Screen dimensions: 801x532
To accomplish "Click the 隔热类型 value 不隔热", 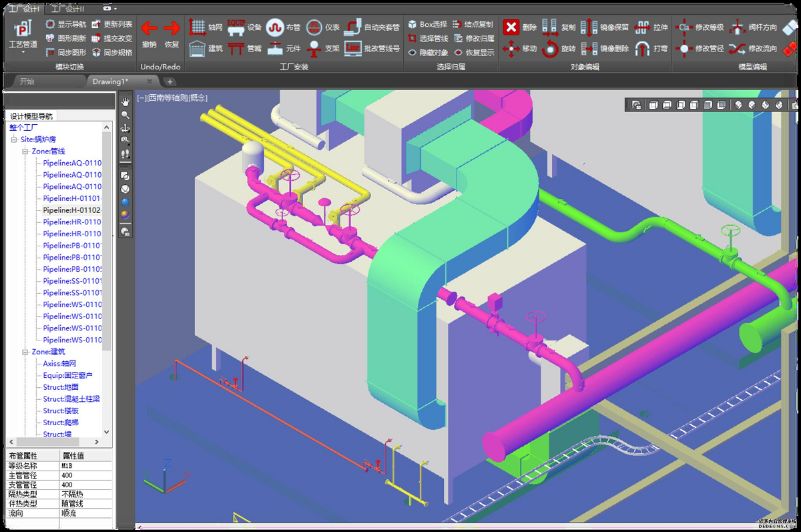I will tap(86, 495).
